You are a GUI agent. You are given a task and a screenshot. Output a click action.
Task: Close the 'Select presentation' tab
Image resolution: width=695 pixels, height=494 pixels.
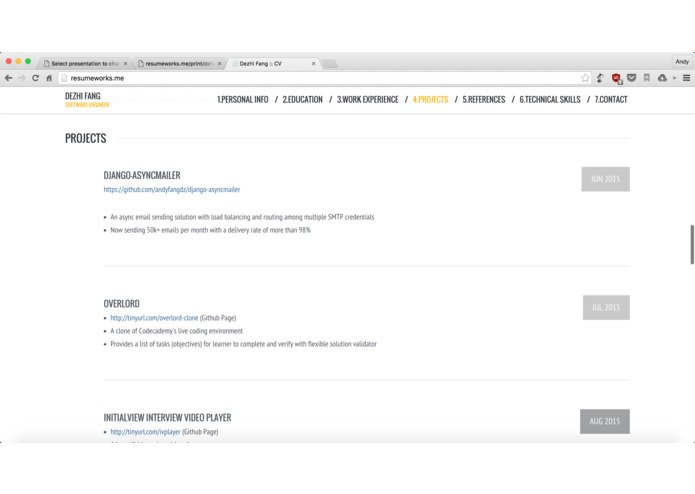tap(125, 64)
